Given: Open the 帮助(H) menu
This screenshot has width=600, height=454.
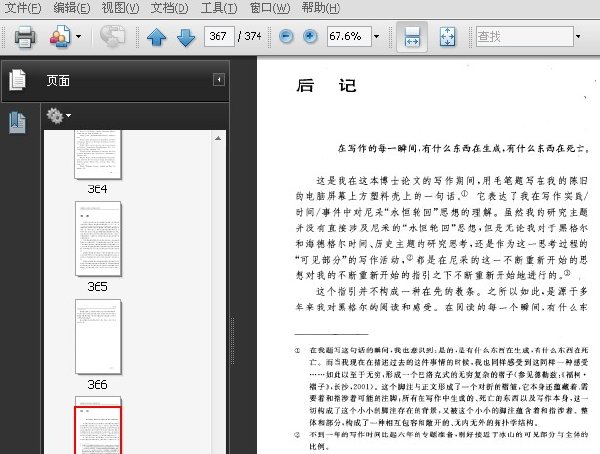Looking at the screenshot, I should point(321,8).
